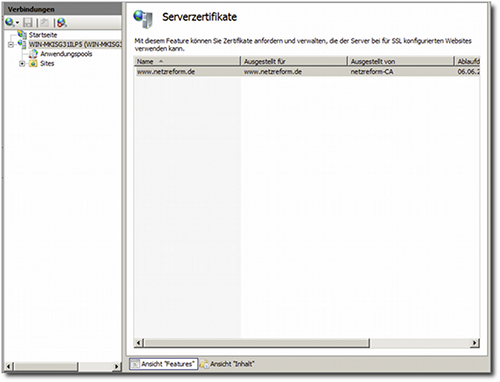Click the Anwendungspools icon
The image size is (500, 382).
(33, 54)
